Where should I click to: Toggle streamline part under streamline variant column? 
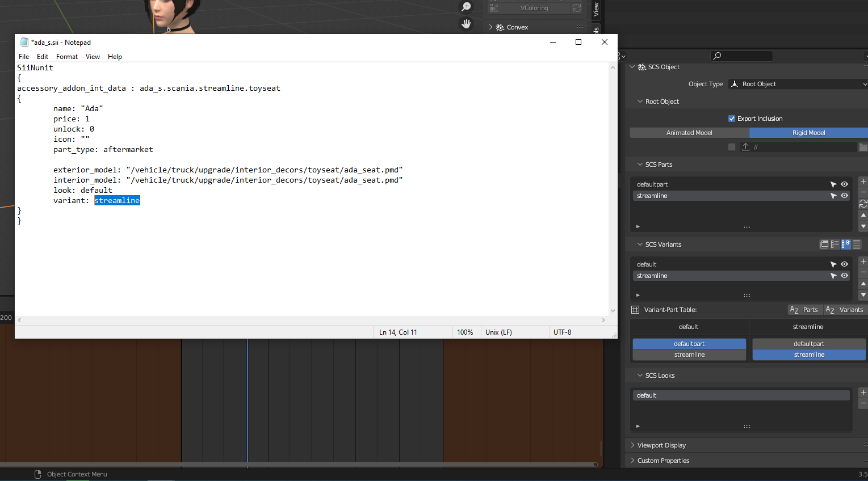[x=809, y=355]
